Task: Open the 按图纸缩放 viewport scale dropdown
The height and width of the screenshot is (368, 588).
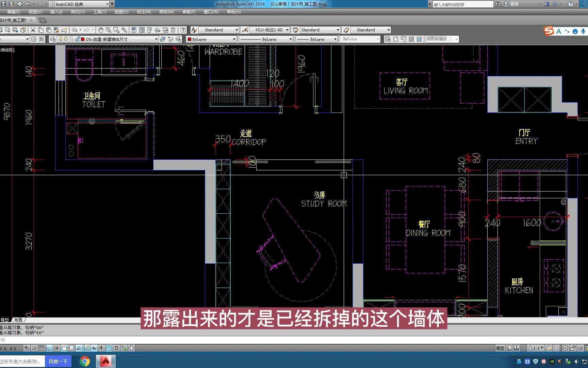Action: pyautogui.click(x=442, y=39)
